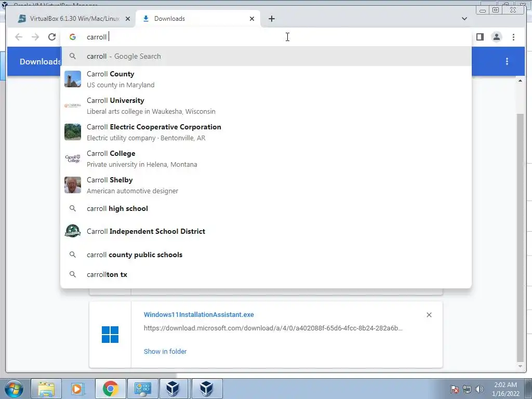Reload the current page
The image size is (532, 399).
[52, 37]
